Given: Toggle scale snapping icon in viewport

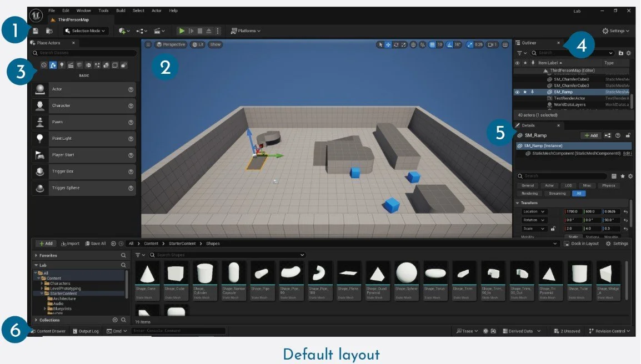Looking at the screenshot, I should click(x=470, y=44).
